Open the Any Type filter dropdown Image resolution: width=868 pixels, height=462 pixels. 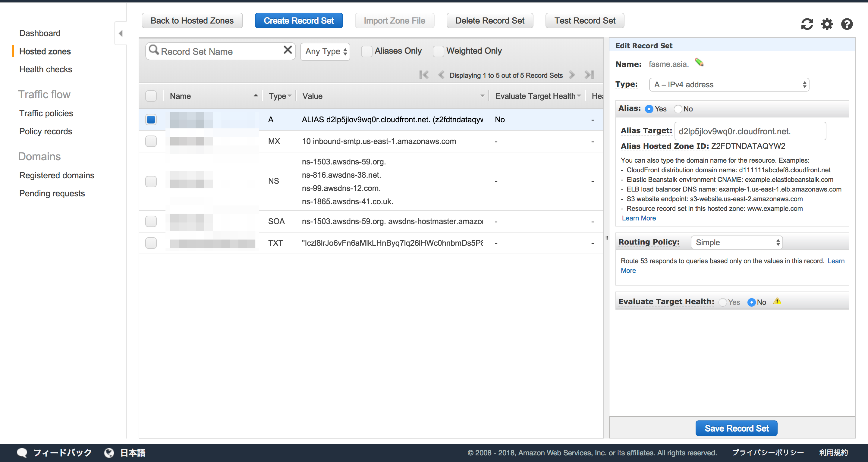pos(325,51)
